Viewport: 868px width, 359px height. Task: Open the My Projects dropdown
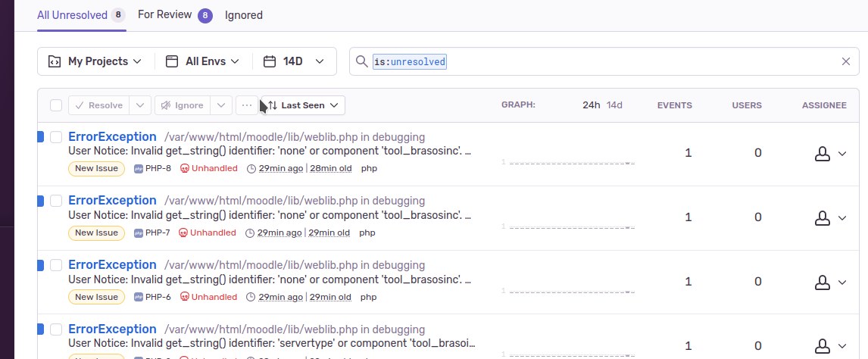click(x=95, y=61)
